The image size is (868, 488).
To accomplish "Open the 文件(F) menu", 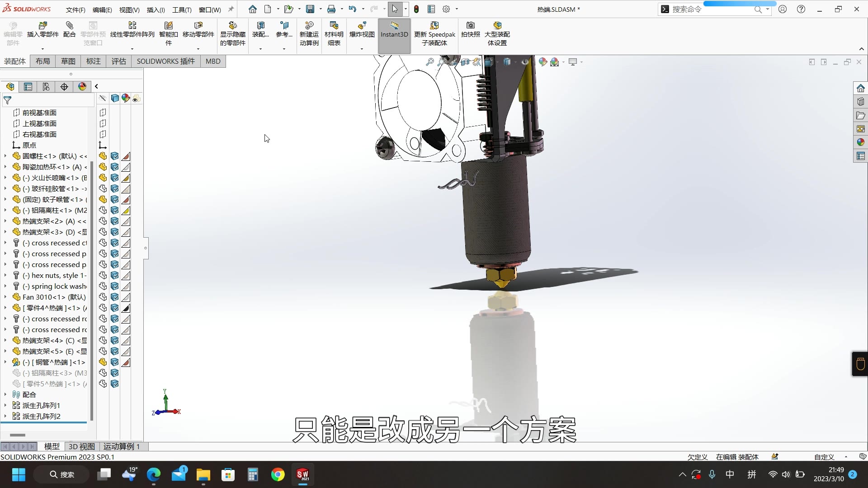I will coord(75,9).
